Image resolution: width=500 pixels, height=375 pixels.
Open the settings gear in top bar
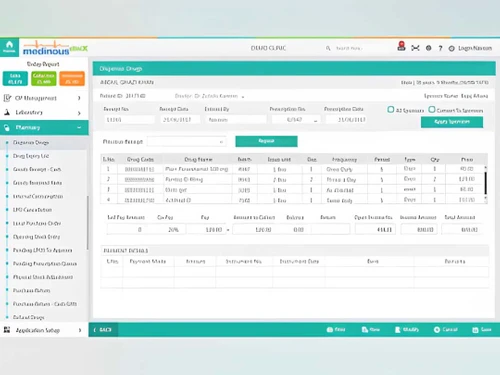[429, 48]
